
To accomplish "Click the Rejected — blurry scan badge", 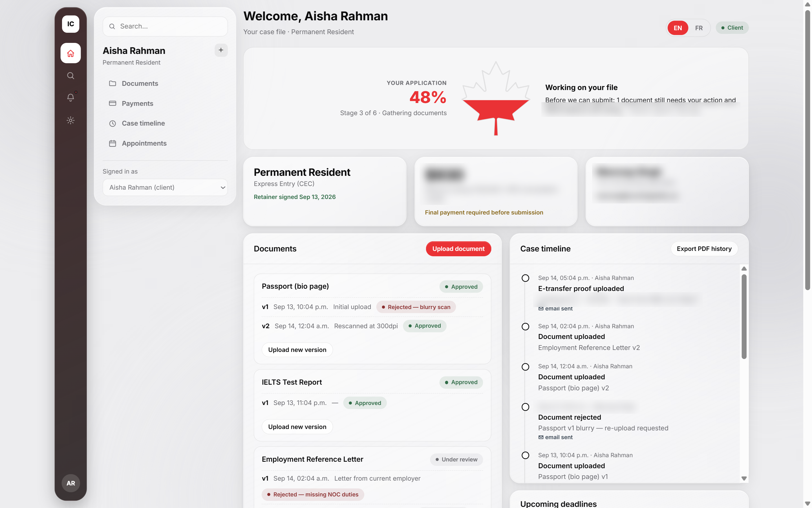I will click(416, 307).
